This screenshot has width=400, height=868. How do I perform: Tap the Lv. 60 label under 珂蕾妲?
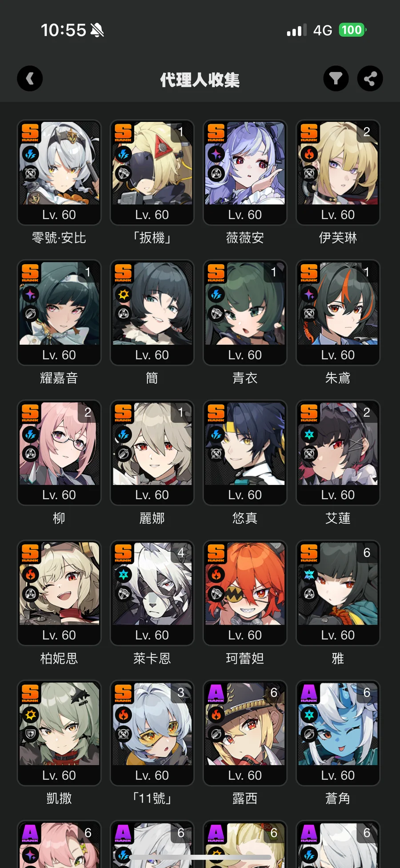point(245,635)
